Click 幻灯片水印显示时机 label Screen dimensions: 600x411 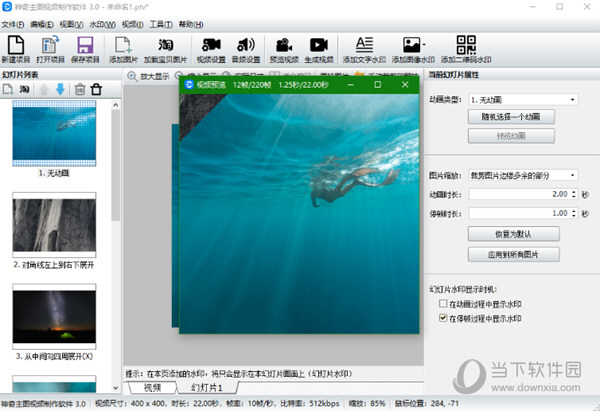tap(463, 290)
